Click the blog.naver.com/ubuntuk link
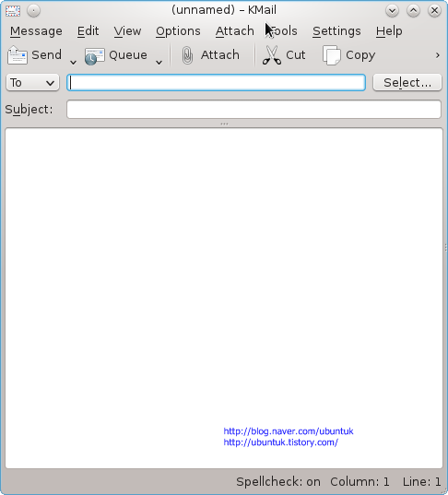Screen dimensions: 448x495 [289, 431]
